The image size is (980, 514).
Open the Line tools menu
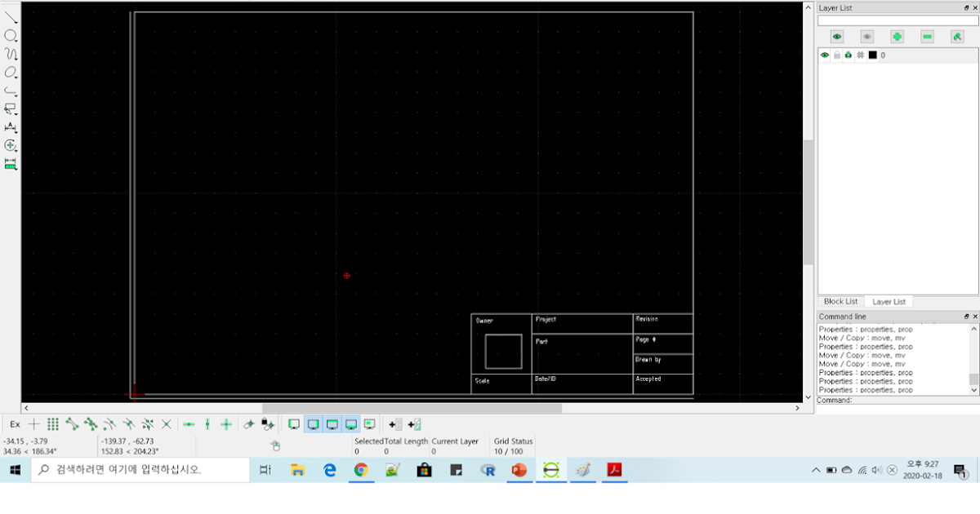click(x=11, y=16)
